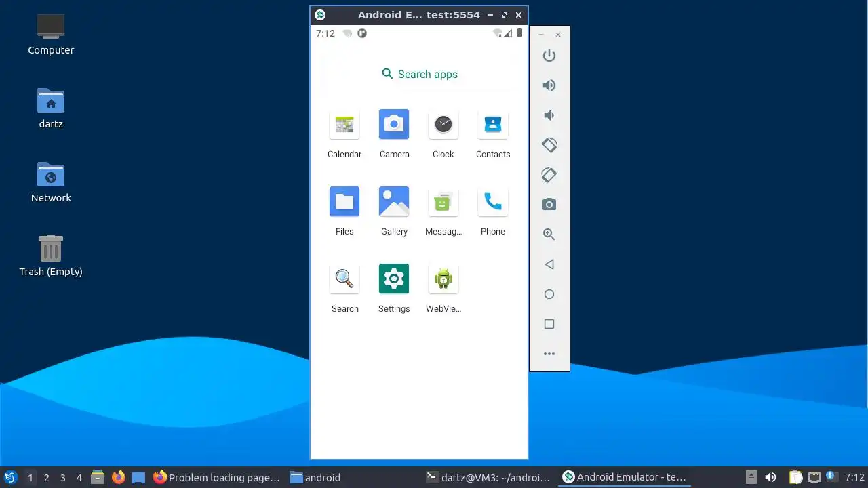Screen dimensions: 868x488
Task: Open the volume tray icon
Action: [x=770, y=477]
